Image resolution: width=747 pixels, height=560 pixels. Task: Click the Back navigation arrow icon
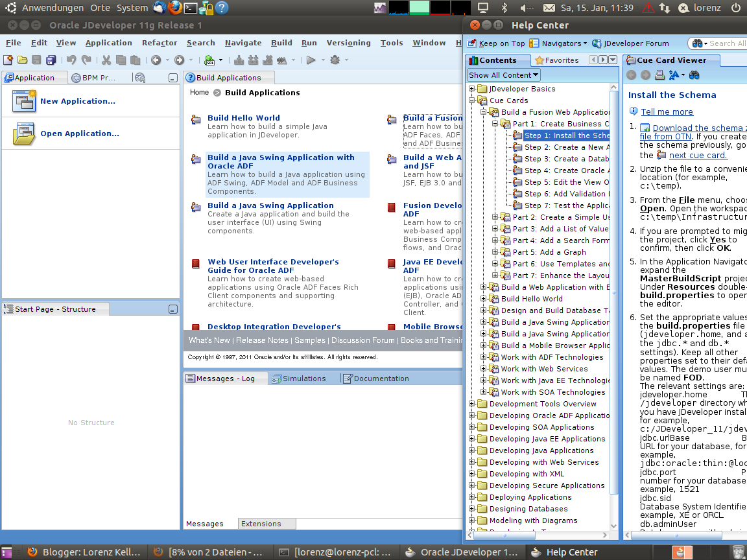pyautogui.click(x=156, y=60)
